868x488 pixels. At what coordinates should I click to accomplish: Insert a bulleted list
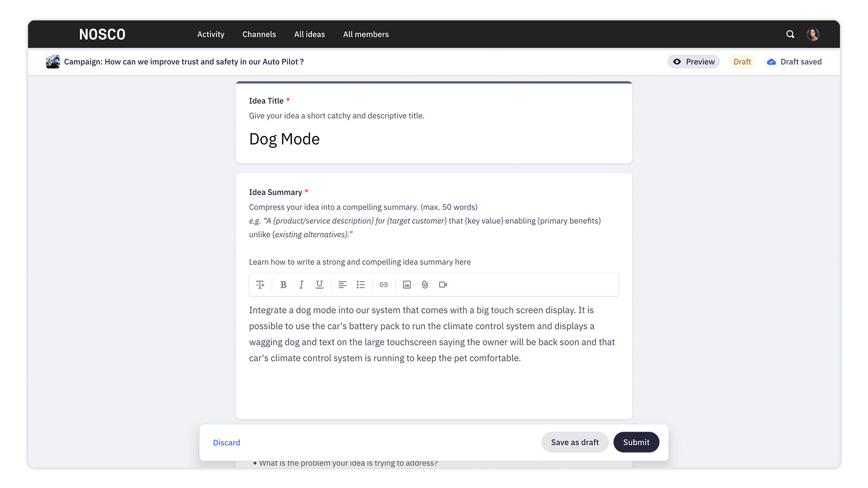(360, 285)
